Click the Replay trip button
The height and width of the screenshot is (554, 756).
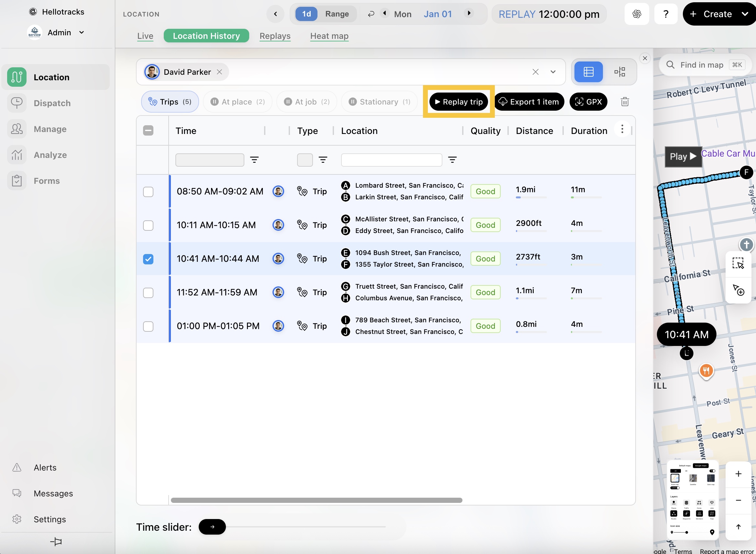coord(459,102)
